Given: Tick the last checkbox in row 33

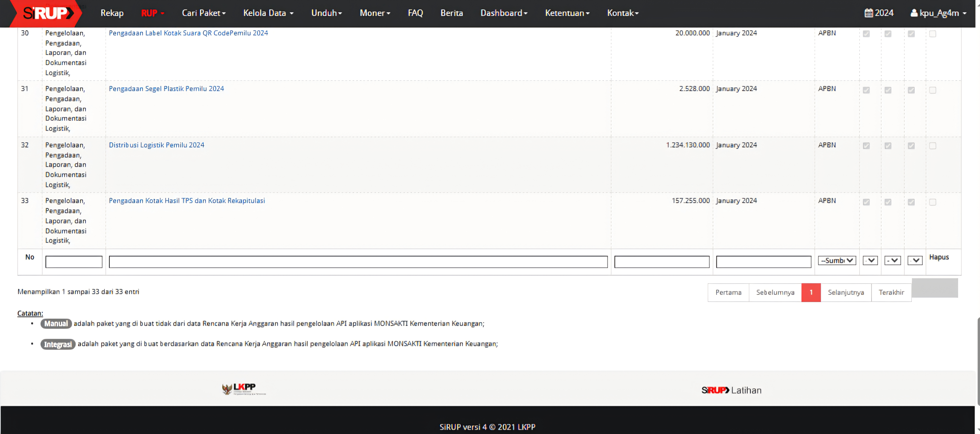Looking at the screenshot, I should point(933,202).
